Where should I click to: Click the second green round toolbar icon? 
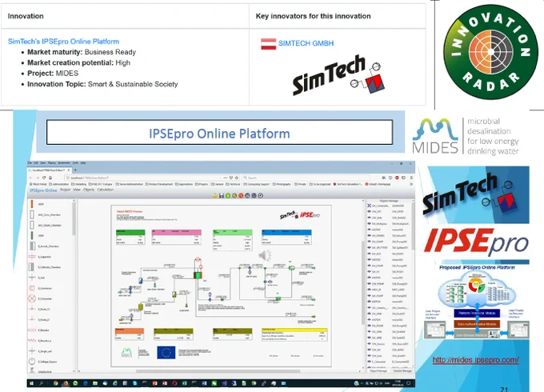[x=234, y=196]
